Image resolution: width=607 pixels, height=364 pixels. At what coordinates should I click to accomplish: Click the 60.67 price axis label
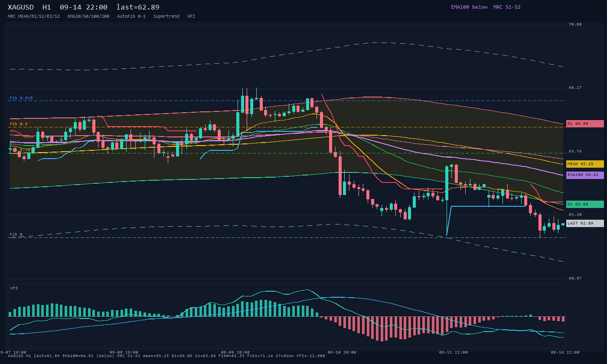click(575, 278)
